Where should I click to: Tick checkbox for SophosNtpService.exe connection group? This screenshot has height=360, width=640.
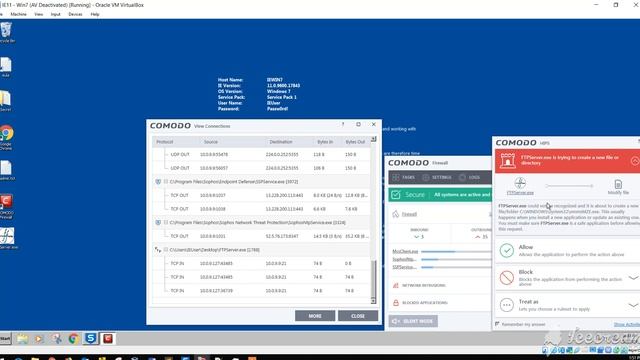click(x=166, y=222)
